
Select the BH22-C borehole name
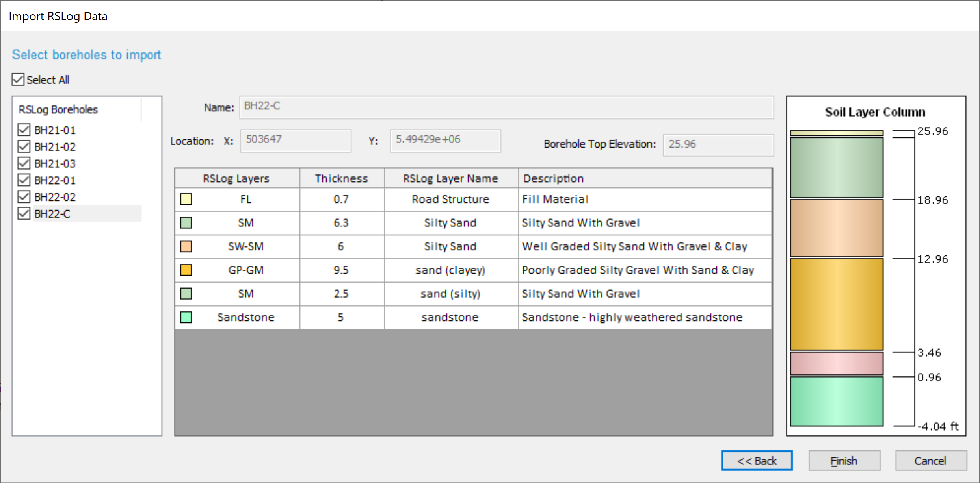(52, 214)
